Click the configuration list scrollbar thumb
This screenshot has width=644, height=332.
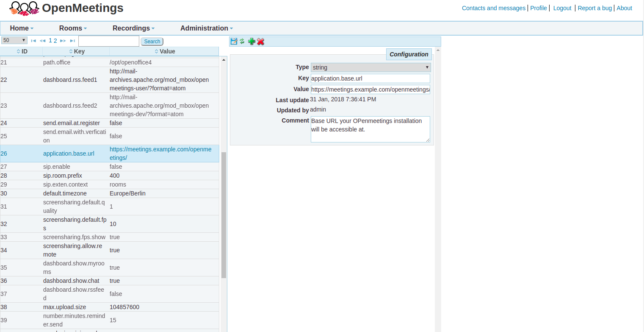224,215
